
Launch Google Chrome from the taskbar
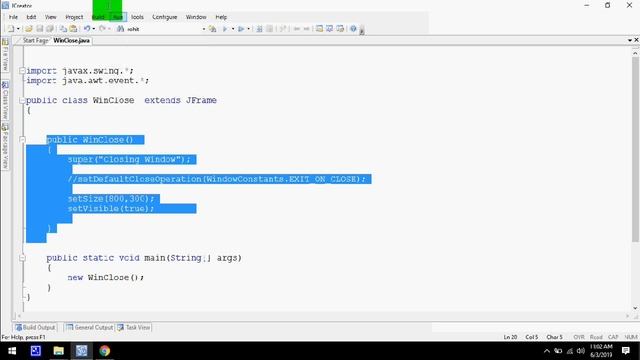pos(104,351)
